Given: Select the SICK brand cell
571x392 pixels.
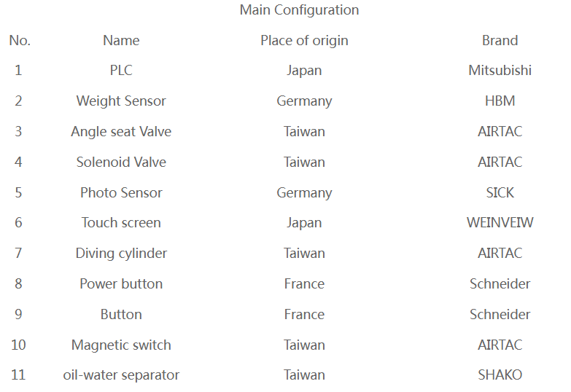Looking at the screenshot, I should point(500,193).
